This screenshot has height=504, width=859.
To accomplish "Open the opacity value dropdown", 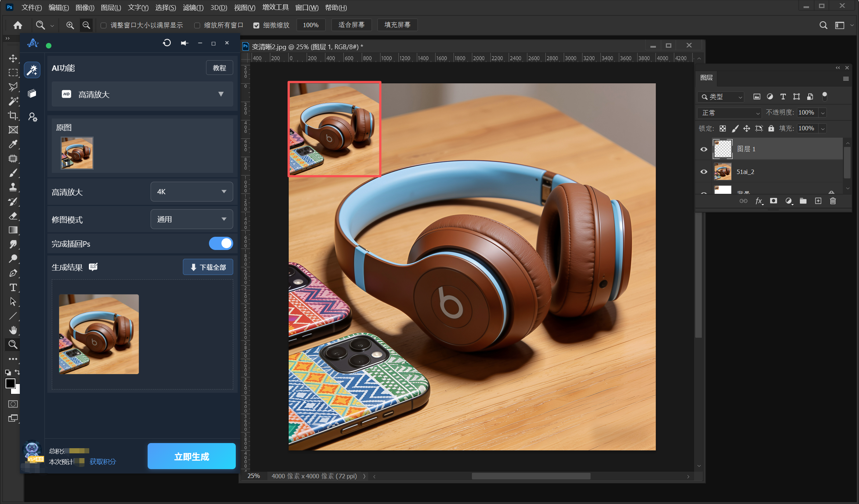I will pyautogui.click(x=823, y=113).
